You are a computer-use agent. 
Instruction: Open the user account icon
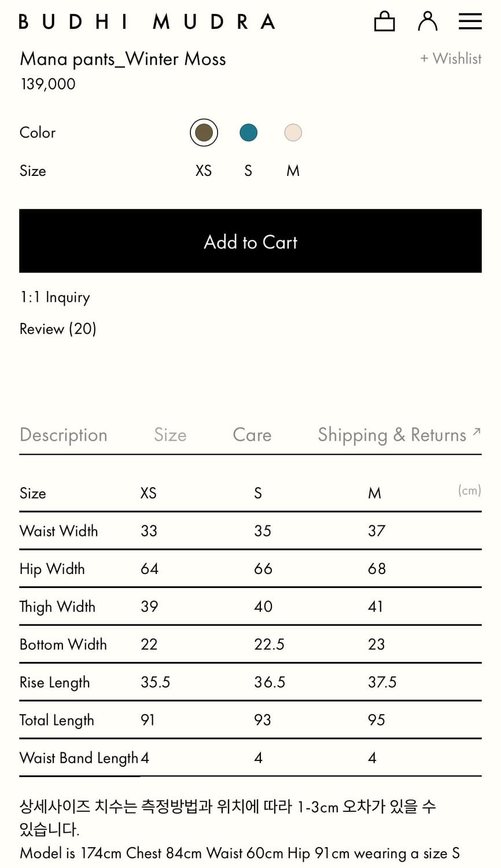428,21
